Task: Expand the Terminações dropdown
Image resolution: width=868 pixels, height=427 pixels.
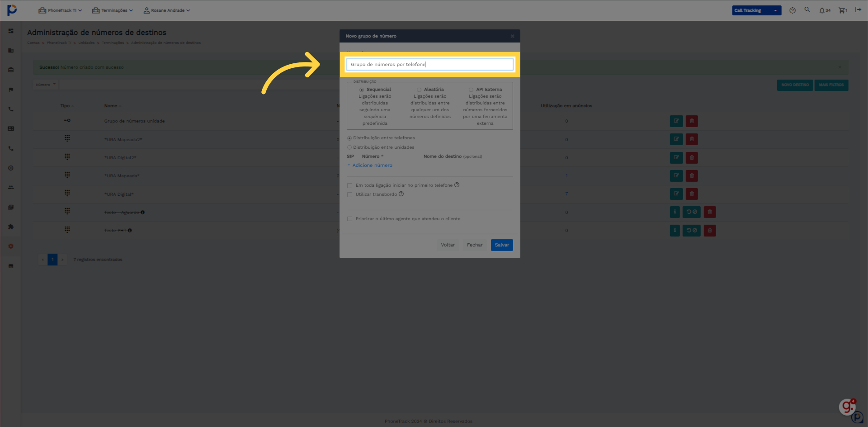Action: (x=113, y=10)
